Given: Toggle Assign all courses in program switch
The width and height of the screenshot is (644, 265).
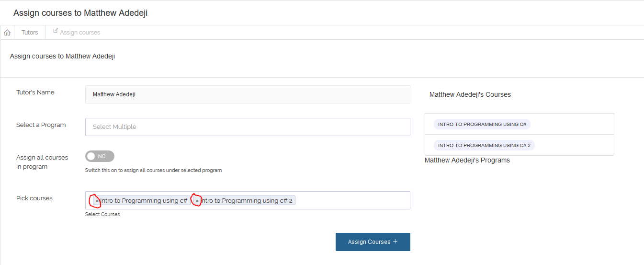Looking at the screenshot, I should pos(100,156).
